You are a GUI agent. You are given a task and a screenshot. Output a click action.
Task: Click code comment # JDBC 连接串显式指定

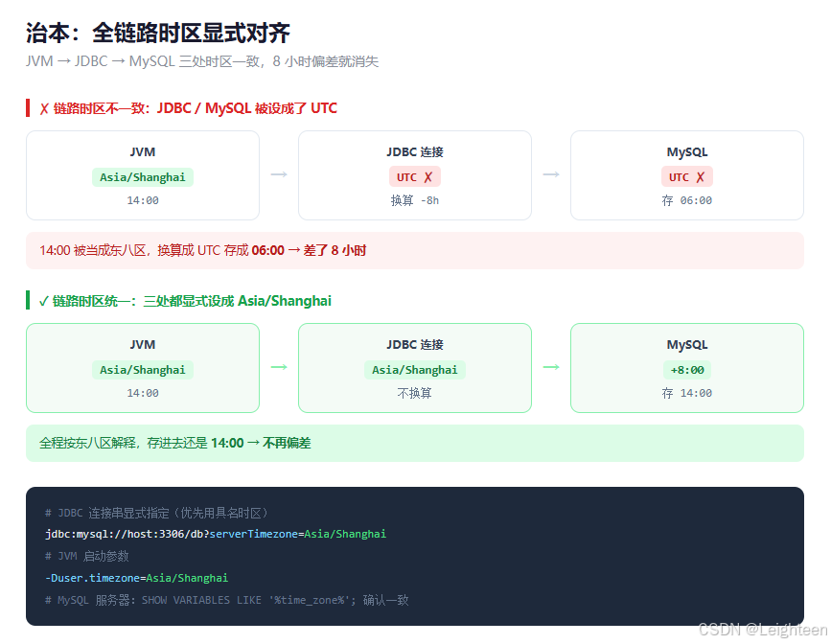pyautogui.click(x=157, y=513)
